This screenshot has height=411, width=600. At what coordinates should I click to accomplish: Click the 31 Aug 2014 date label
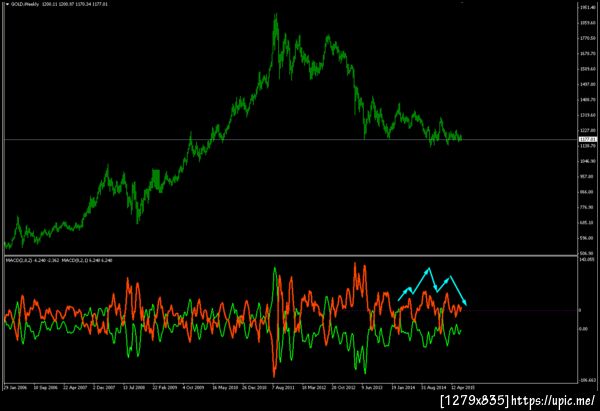[434, 388]
